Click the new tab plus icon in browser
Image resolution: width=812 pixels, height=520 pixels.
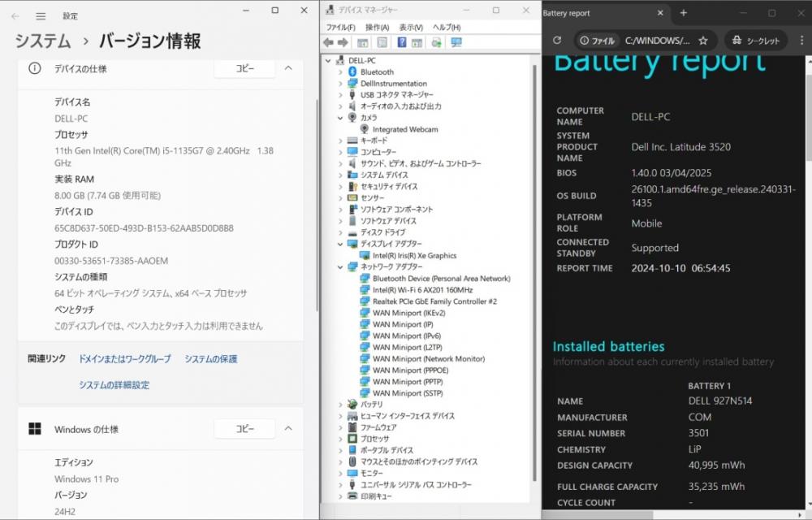(684, 13)
